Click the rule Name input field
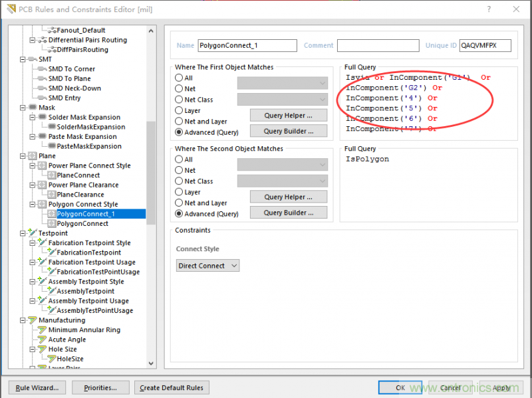532x398 pixels. click(247, 45)
